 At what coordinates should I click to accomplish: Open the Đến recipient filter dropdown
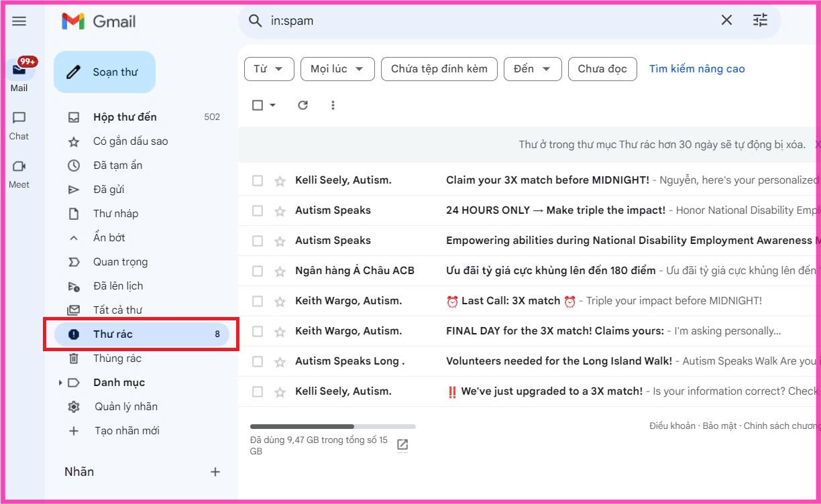pyautogui.click(x=533, y=69)
